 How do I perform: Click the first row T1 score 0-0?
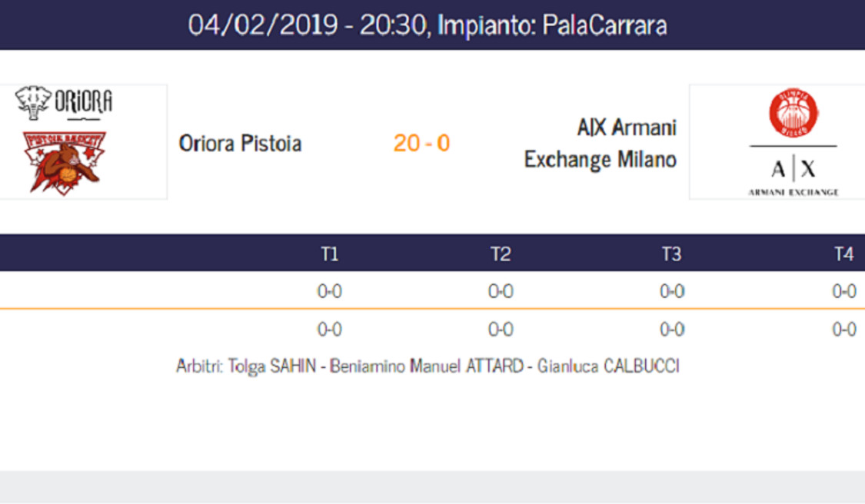(329, 291)
